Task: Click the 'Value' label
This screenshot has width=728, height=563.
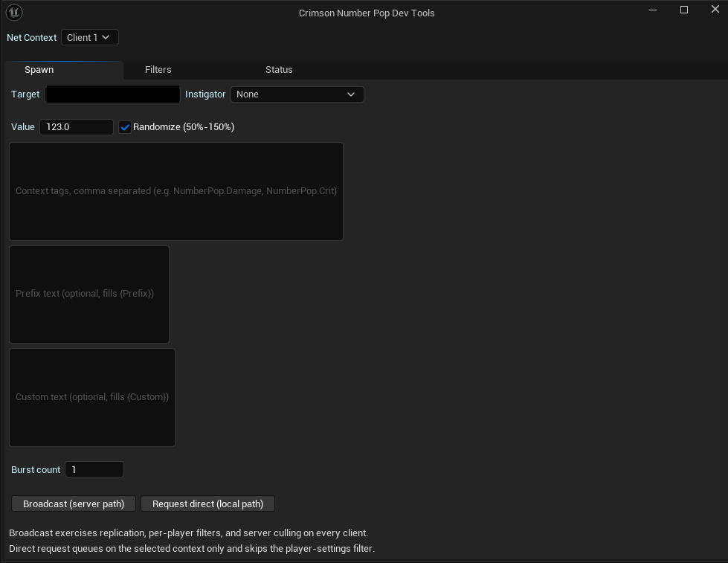Action: (x=23, y=127)
